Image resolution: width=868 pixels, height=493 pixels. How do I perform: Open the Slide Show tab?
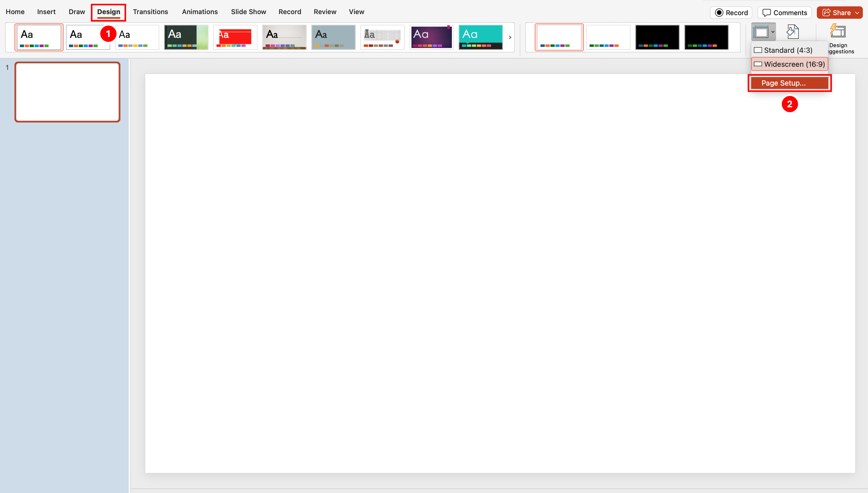coord(248,12)
